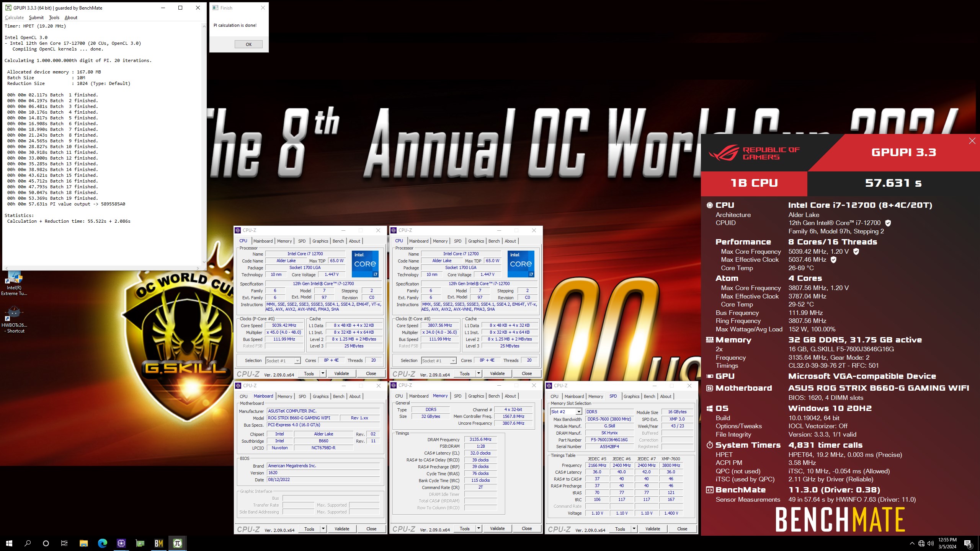
Task: Open volume control in tray
Action: [x=931, y=543]
